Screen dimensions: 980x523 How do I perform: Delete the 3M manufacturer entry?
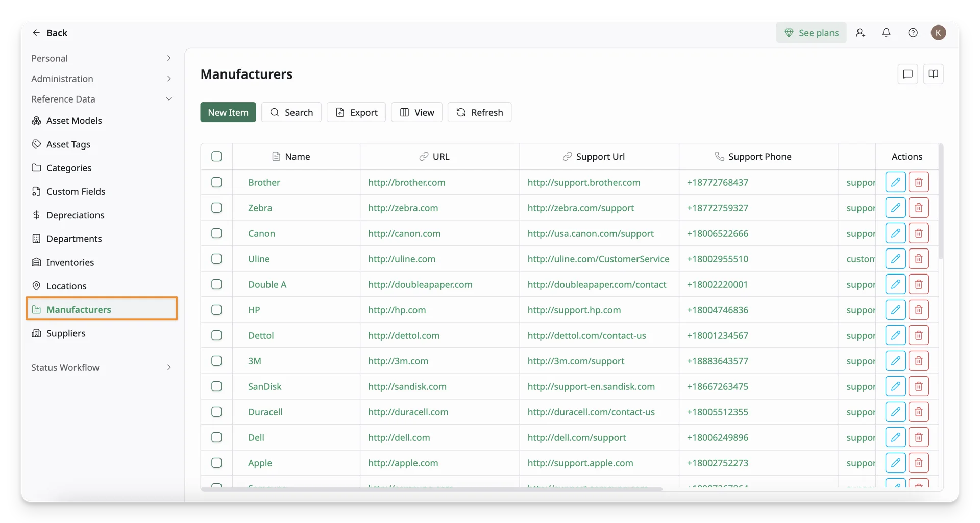[x=918, y=361]
